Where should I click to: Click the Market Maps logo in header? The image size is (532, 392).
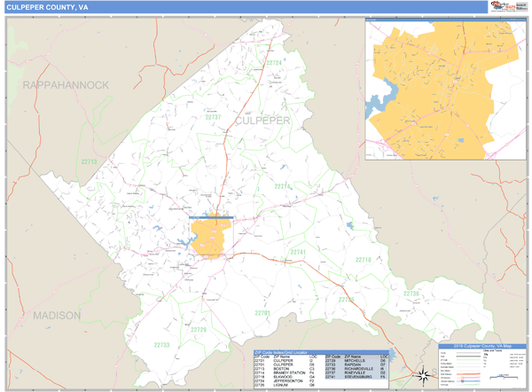click(503, 6)
